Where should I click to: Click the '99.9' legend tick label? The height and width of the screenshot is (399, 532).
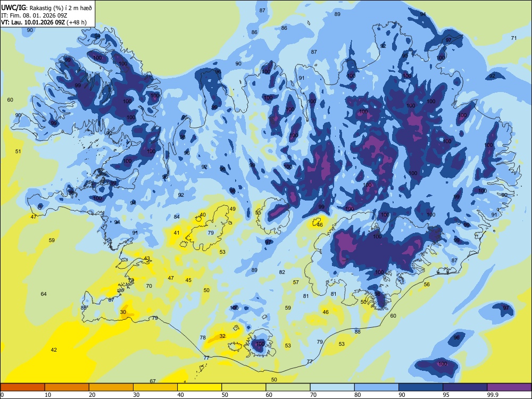493,395
